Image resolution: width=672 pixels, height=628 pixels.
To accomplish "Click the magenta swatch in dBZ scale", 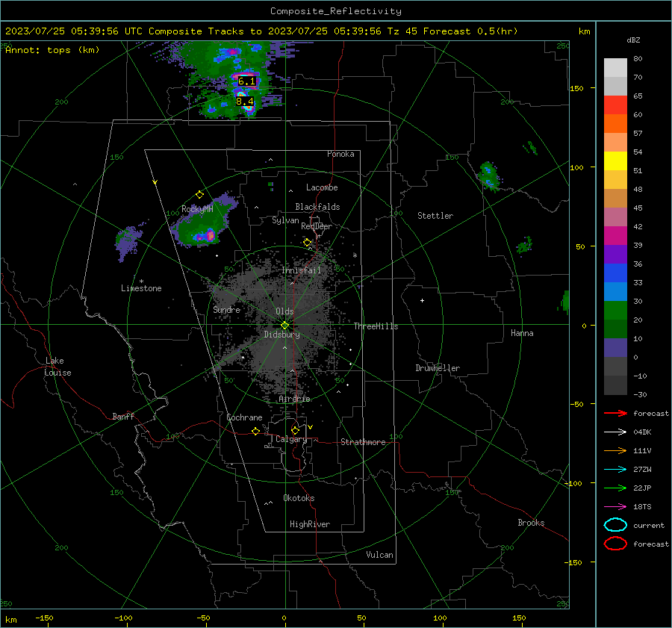I will (x=615, y=235).
